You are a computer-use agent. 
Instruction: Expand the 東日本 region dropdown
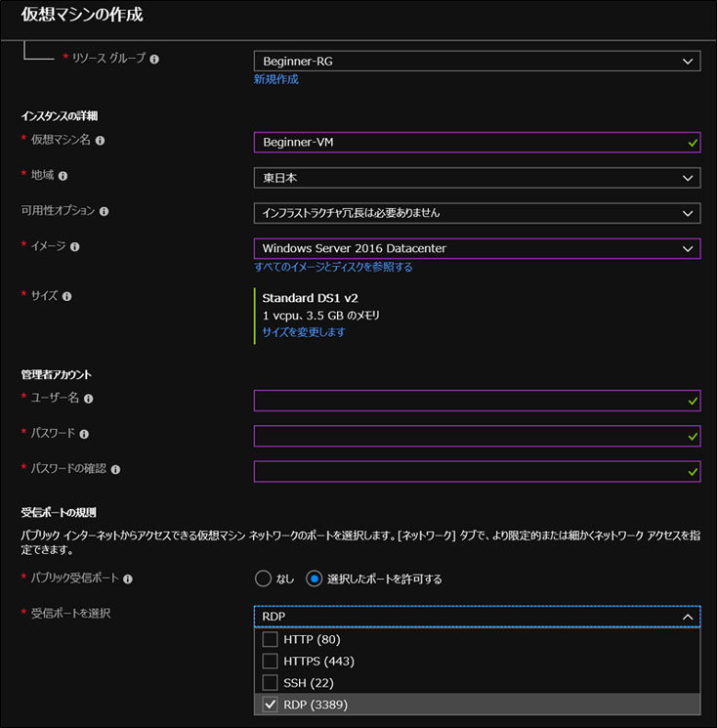(477, 178)
